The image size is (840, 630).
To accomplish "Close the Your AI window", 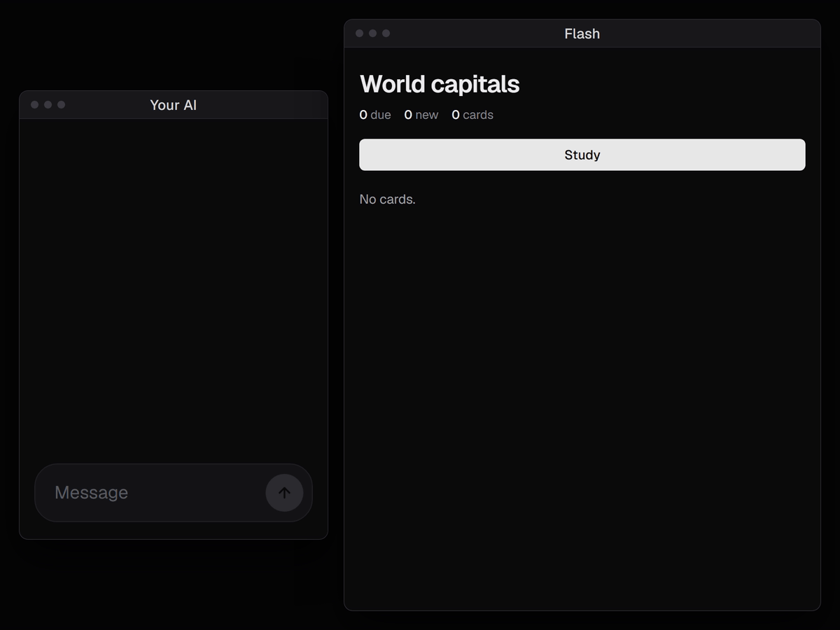I will [35, 105].
